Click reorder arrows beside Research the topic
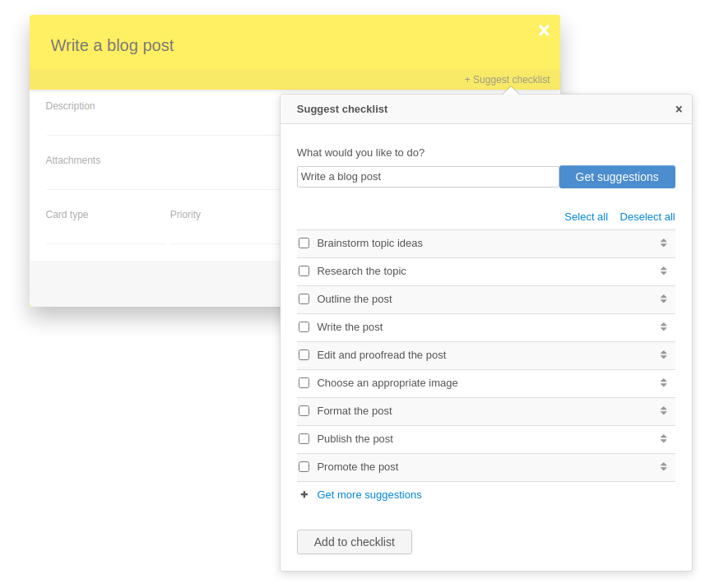Image resolution: width=719 pixels, height=588 pixels. (x=663, y=271)
